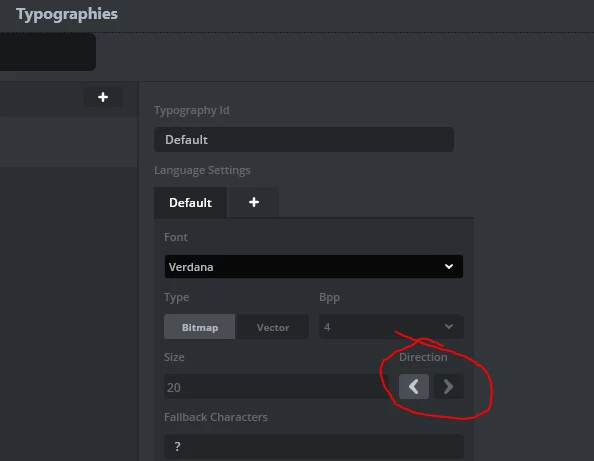Viewport: 594px width, 461px height.
Task: Click the Typographies heading
Action: point(67,14)
